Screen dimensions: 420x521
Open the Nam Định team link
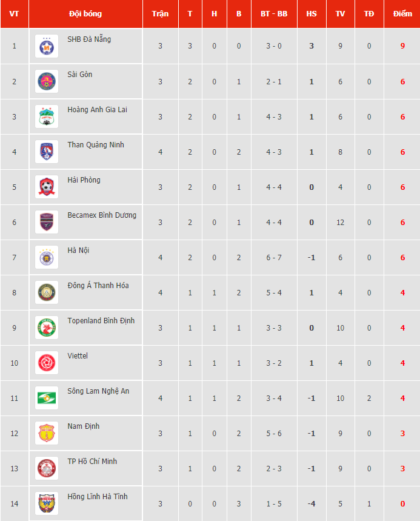[84, 426]
